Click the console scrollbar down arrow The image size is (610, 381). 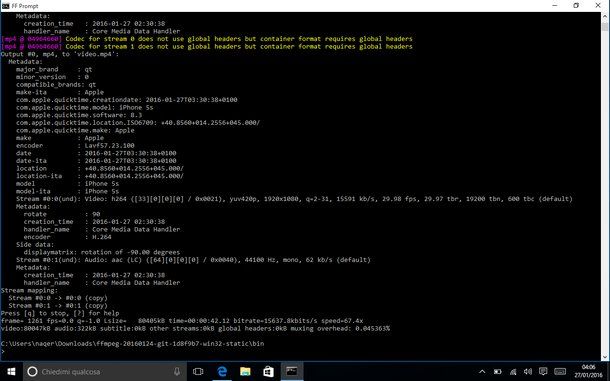click(x=605, y=356)
